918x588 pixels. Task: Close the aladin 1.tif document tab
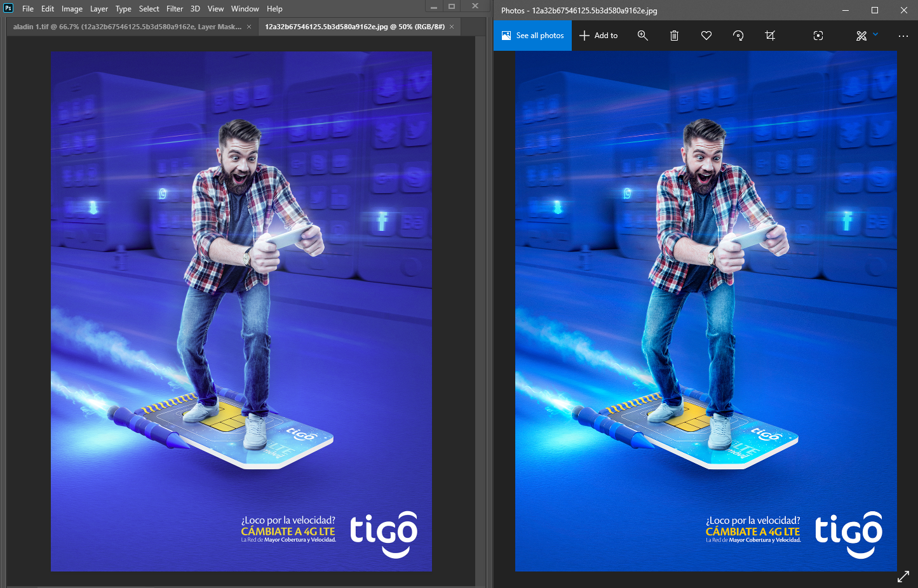coord(249,27)
